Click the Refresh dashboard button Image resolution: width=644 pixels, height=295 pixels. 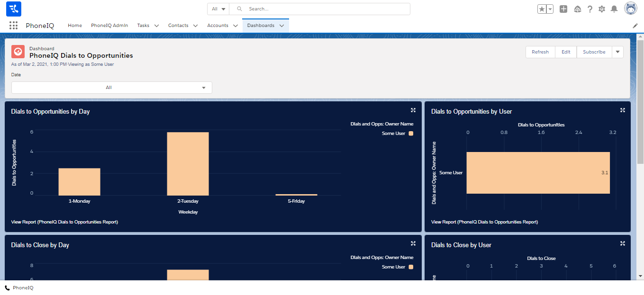tap(540, 52)
